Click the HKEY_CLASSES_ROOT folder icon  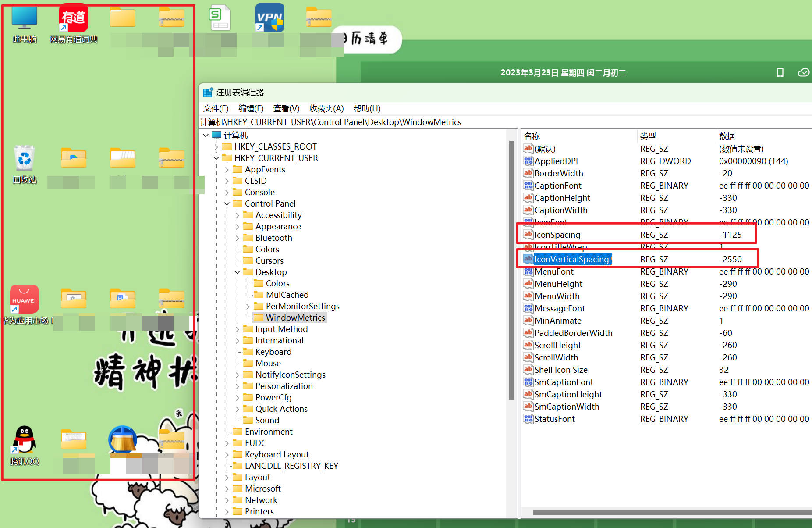(x=227, y=146)
